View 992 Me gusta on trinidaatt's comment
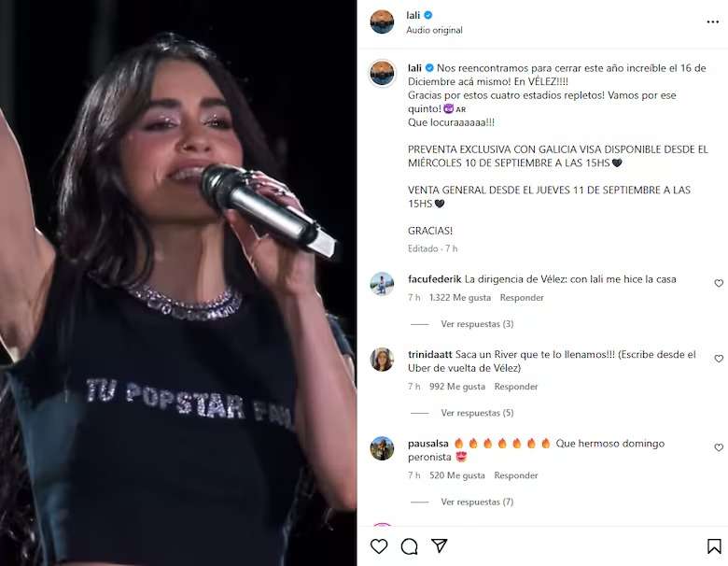The height and width of the screenshot is (566, 728). click(457, 386)
